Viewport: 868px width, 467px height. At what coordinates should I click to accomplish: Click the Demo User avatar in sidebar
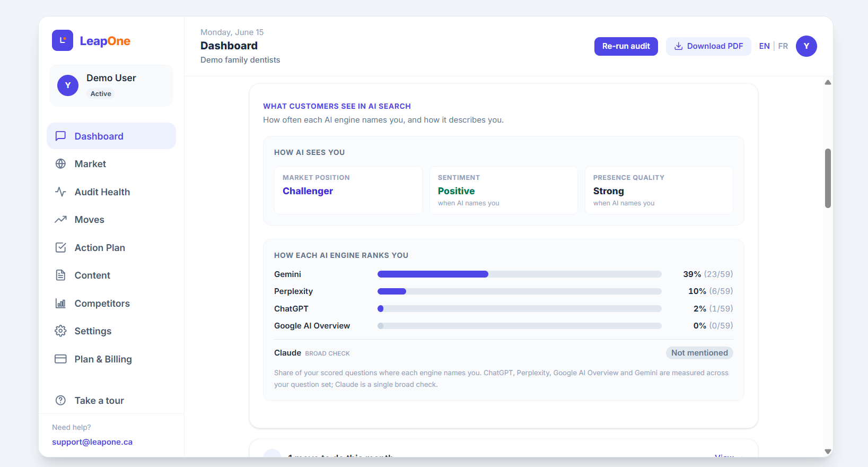68,85
